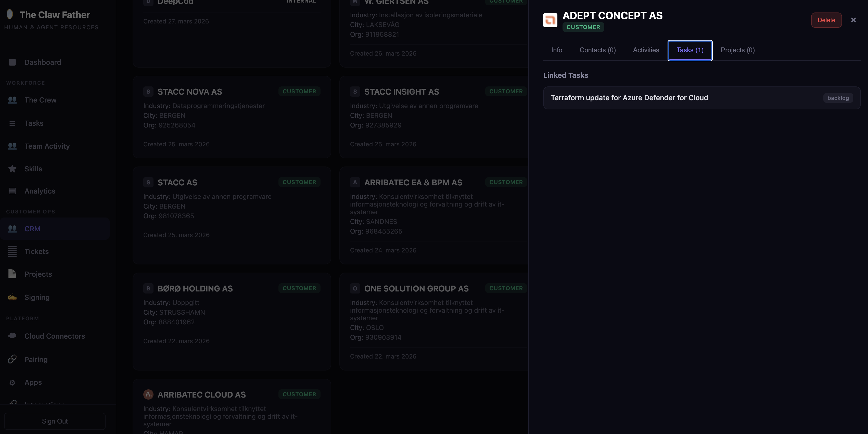This screenshot has width=868, height=434.
Task: Switch to the Info tab
Action: pyautogui.click(x=556, y=50)
